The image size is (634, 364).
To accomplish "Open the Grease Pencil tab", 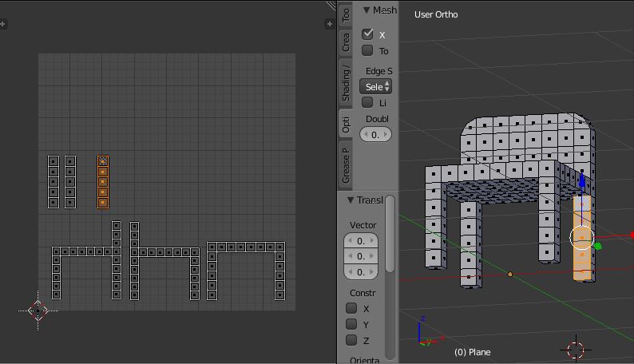I will (x=346, y=166).
